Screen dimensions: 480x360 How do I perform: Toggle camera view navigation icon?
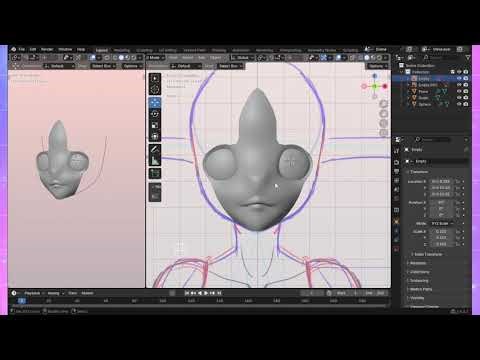pos(384,123)
